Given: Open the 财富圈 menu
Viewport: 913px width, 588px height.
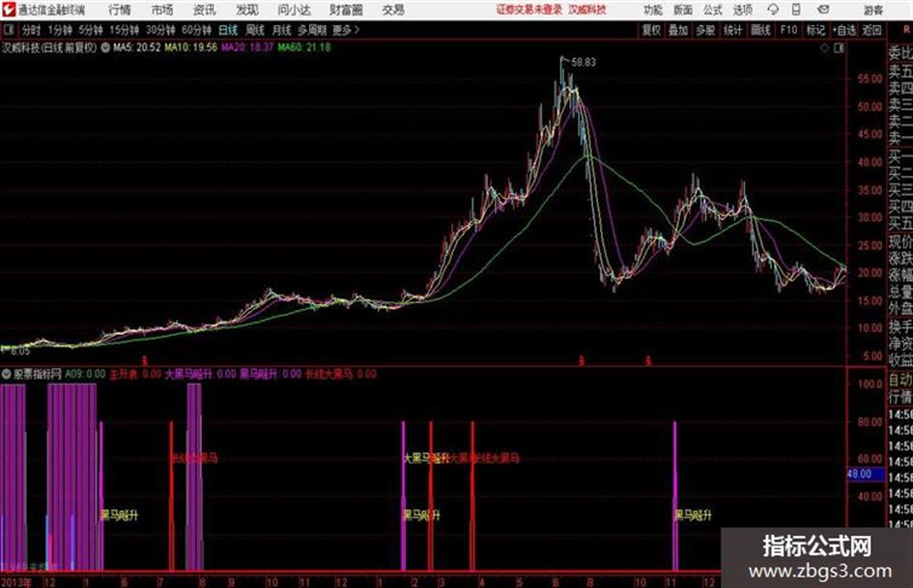Looking at the screenshot, I should tap(346, 10).
